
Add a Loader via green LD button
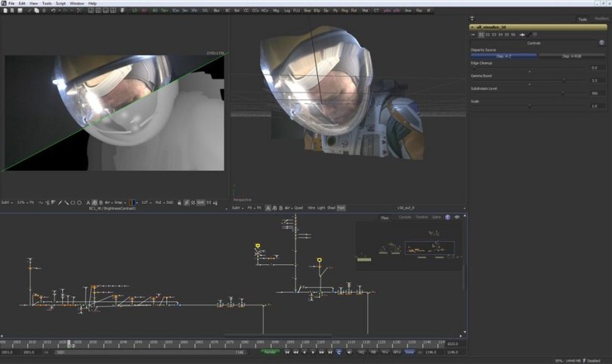coord(134,11)
